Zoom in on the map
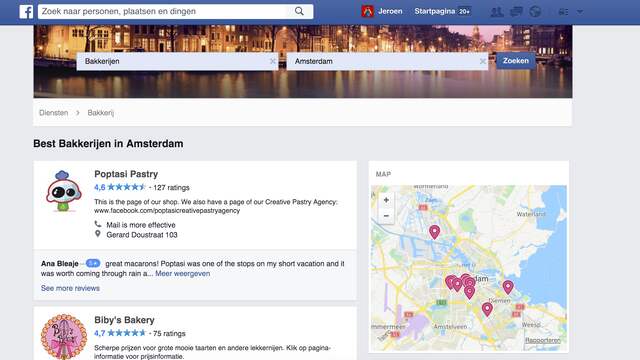This screenshot has height=360, width=640. pyautogui.click(x=386, y=200)
